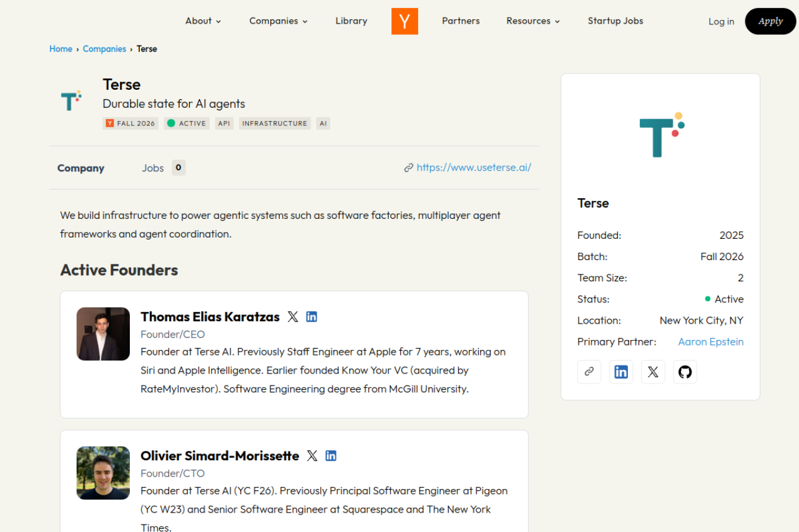Open Startup Jobs in the navigation
This screenshot has height=532, width=799.
(615, 21)
